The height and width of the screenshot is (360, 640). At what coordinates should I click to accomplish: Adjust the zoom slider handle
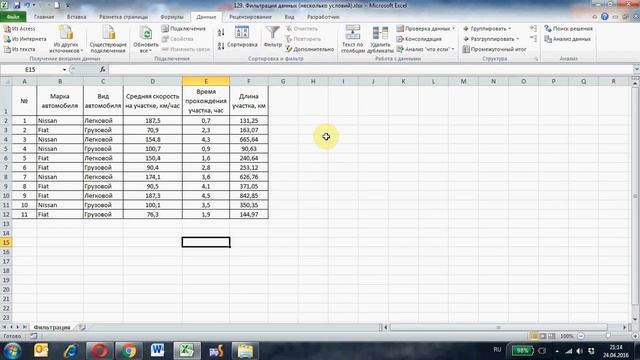click(x=608, y=336)
